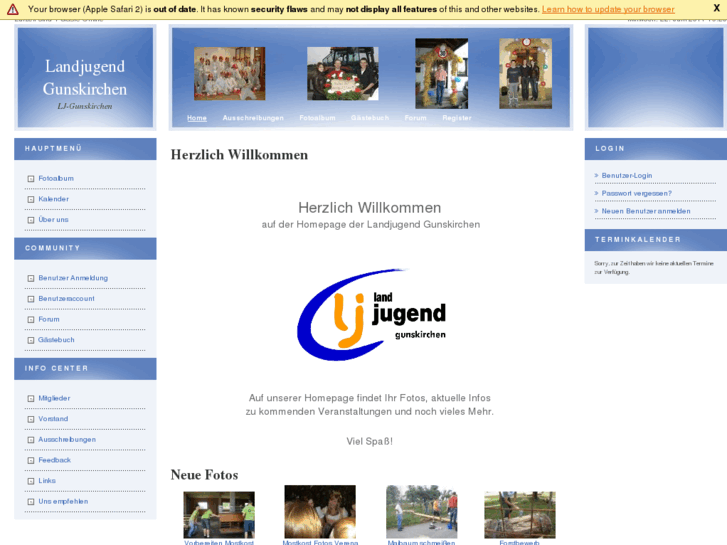Viewport: 727px width, 545px height.
Task: Click the Landjugend Gunskirchen site title
Action: click(85, 77)
